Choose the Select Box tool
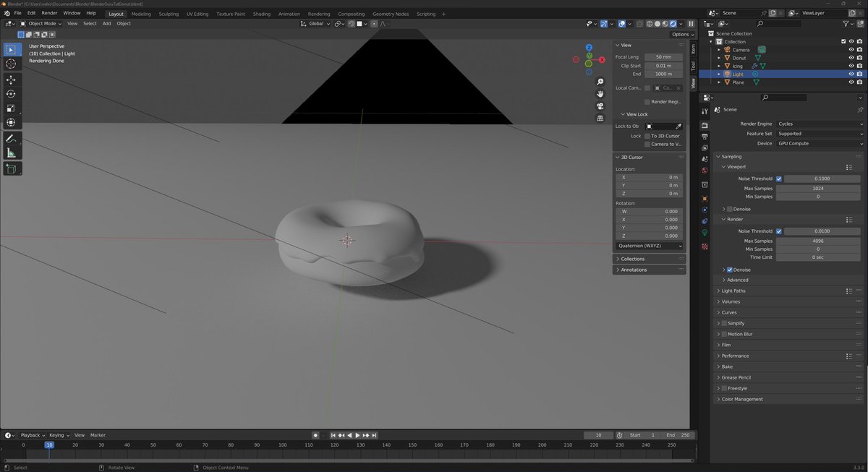Viewport: 868px width, 472px height. (x=12, y=49)
